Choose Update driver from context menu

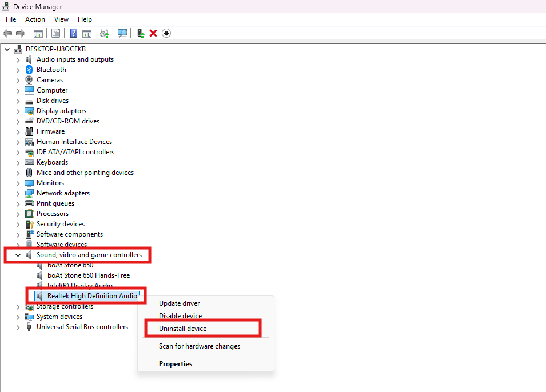(180, 303)
